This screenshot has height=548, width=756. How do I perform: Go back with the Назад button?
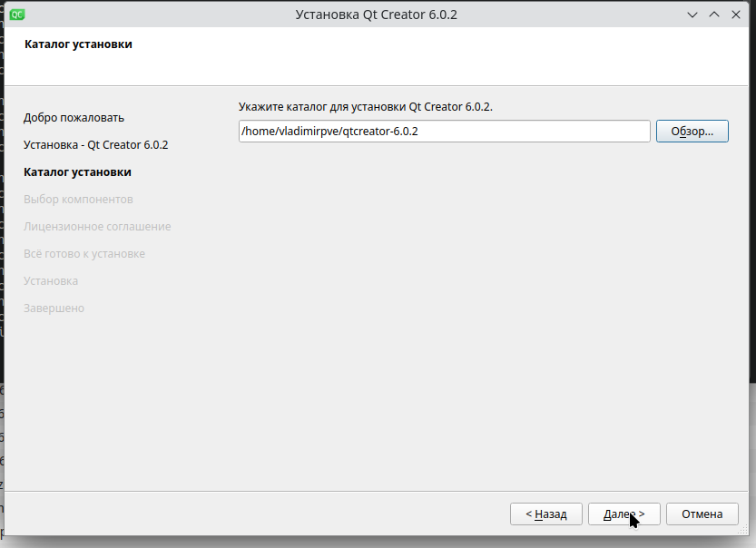click(546, 514)
